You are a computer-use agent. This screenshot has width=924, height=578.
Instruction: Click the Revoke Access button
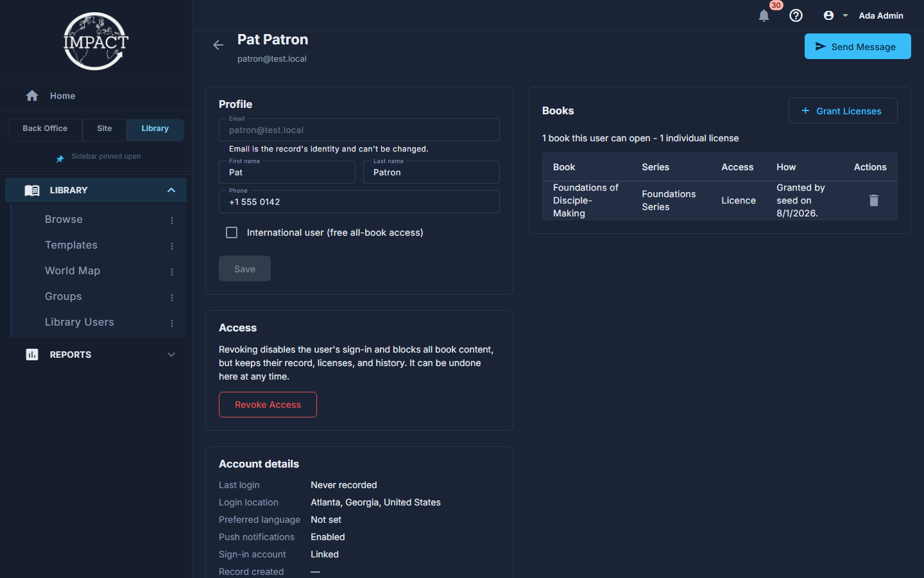268,405
